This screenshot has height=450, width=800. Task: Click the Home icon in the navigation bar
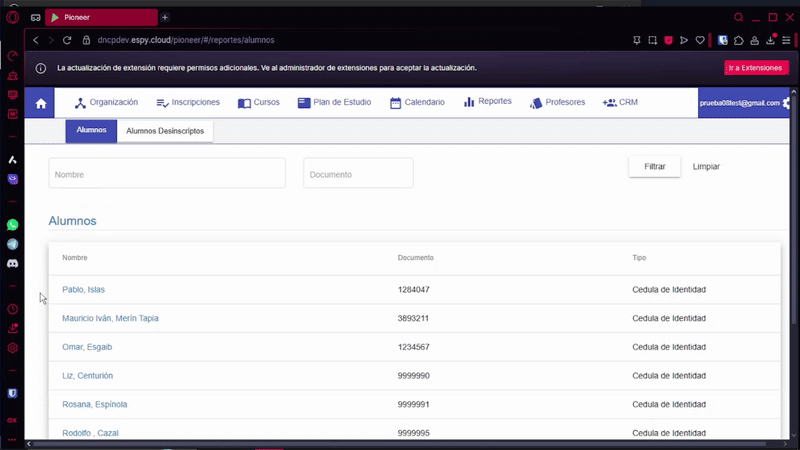click(x=41, y=103)
